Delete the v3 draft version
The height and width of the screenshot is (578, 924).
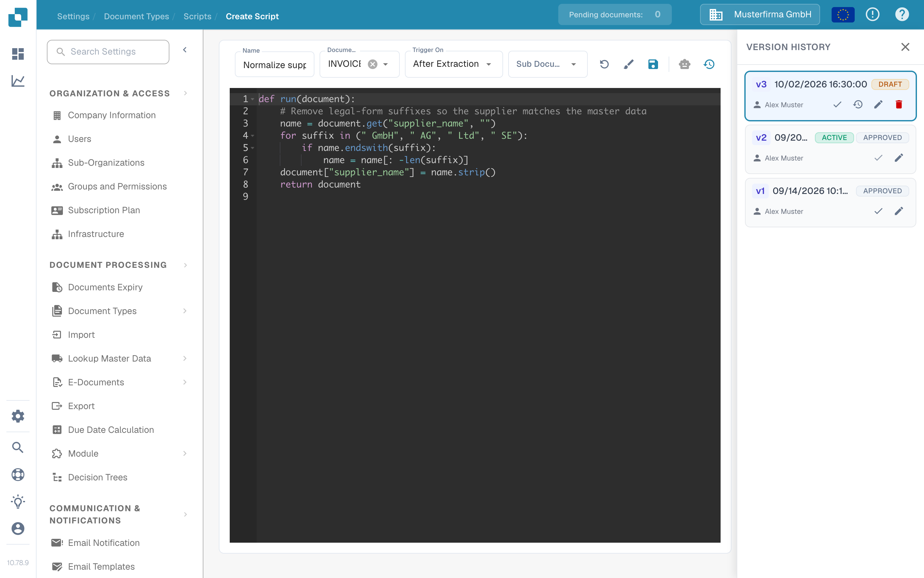pyautogui.click(x=899, y=104)
